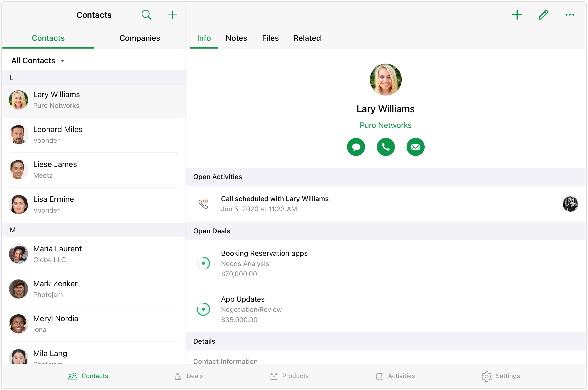Select Leonard Miles in contact list
The height and width of the screenshot is (390, 588).
pos(58,134)
